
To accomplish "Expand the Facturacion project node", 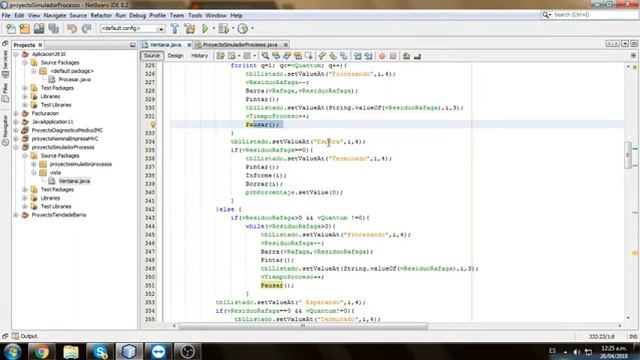I will (16, 113).
